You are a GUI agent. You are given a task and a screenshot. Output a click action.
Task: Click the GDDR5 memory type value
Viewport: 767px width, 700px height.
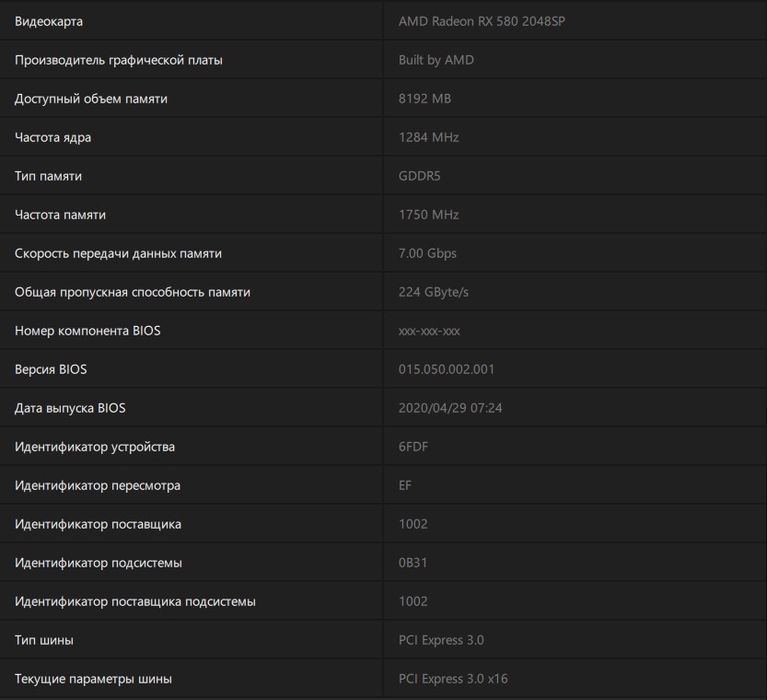coord(420,176)
